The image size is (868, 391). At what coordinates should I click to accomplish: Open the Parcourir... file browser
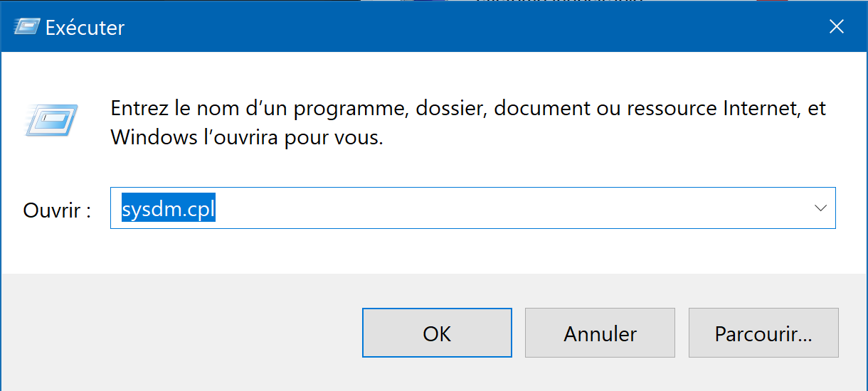click(763, 333)
